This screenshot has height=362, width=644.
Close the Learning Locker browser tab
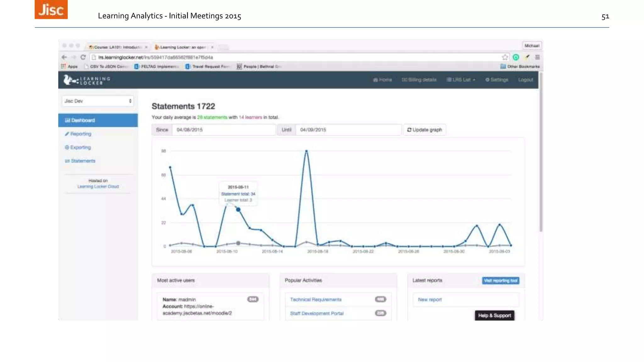212,47
